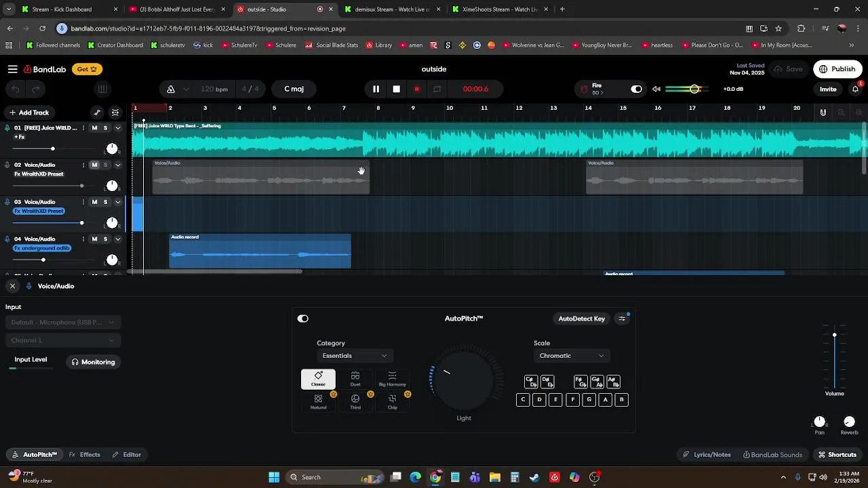Open the BandLab hamburger menu
Viewport: 868px width, 488px height.
12,69
